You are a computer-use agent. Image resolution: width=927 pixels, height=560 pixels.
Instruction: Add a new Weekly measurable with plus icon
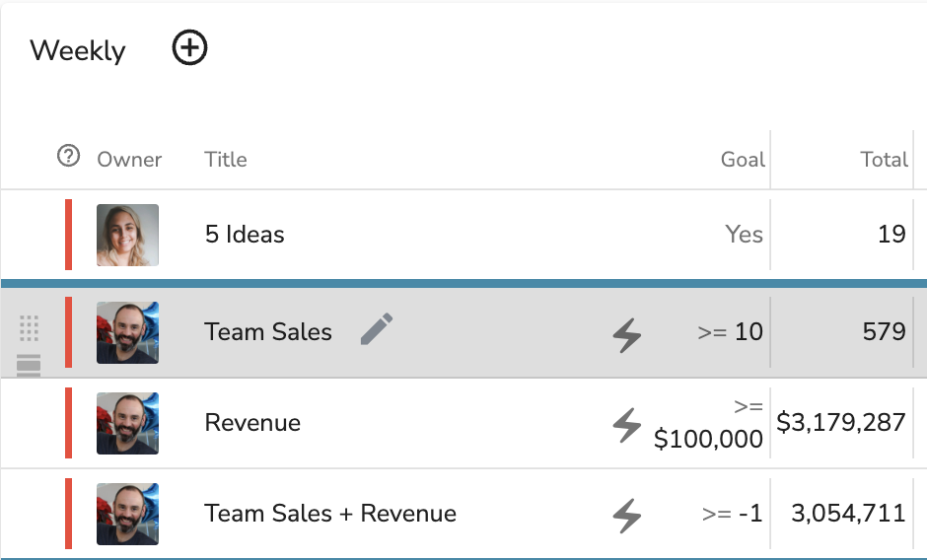(189, 48)
